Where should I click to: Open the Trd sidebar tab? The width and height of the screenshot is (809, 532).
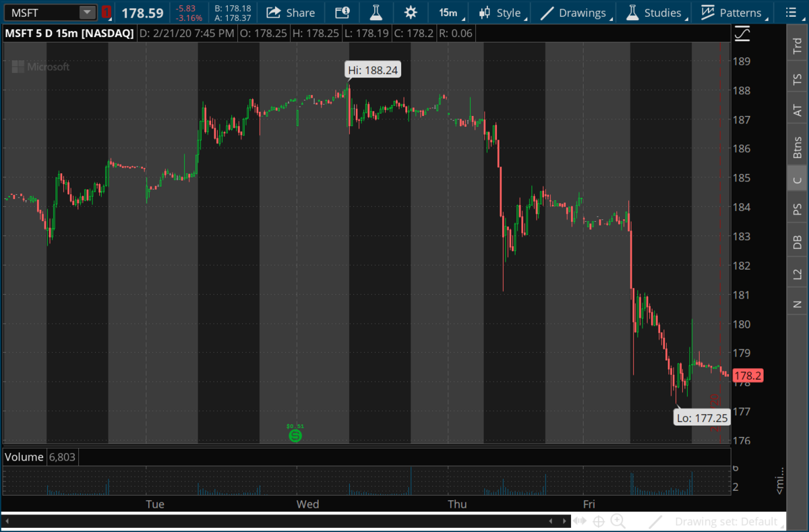pos(797,45)
